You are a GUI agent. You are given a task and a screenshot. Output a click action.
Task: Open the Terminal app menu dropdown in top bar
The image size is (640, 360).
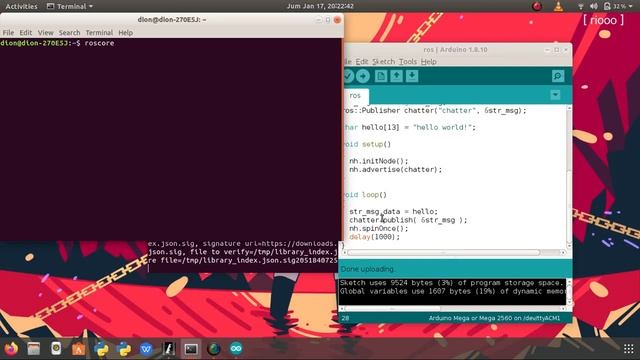pyautogui.click(x=70, y=6)
